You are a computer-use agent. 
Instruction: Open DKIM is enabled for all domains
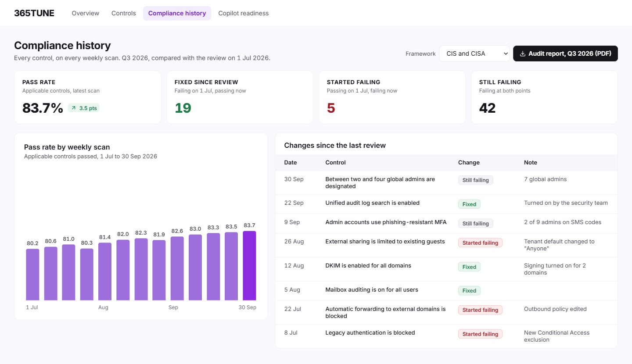pos(368,265)
